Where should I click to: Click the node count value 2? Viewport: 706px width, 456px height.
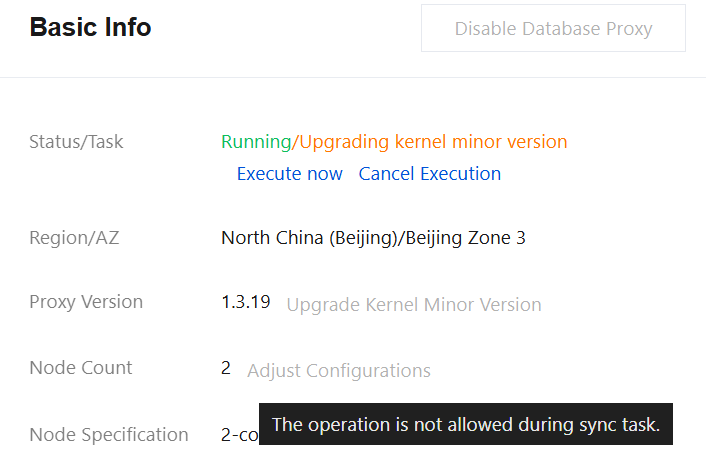pos(226,368)
